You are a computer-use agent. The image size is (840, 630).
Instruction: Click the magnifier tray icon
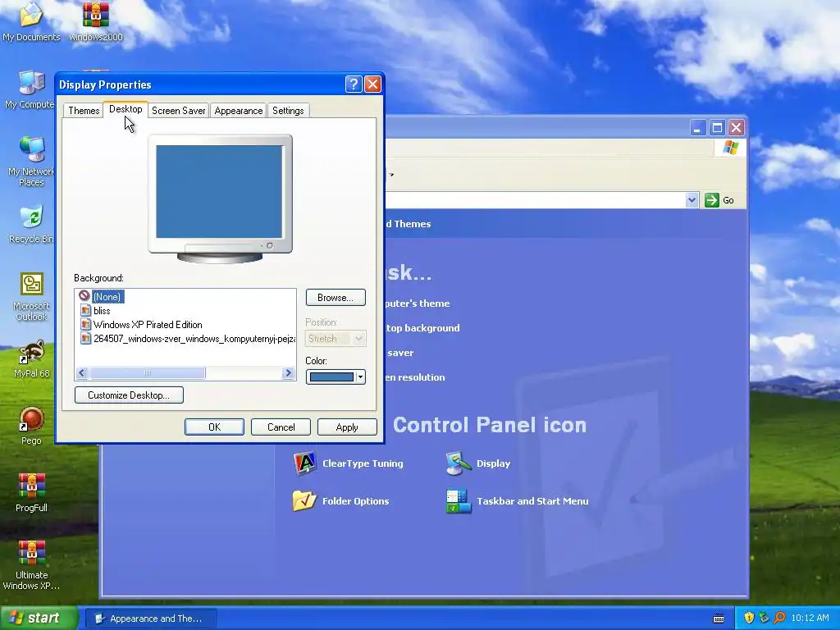point(779,618)
